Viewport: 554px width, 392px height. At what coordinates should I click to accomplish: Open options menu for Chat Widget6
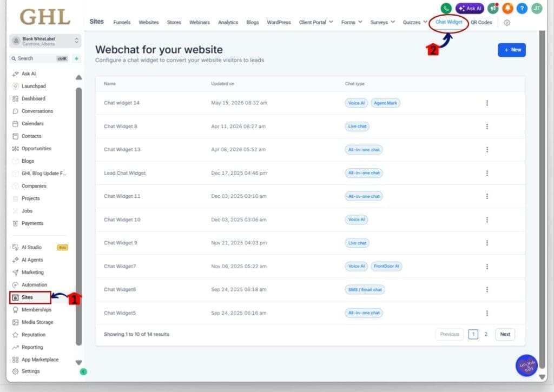[x=487, y=290]
